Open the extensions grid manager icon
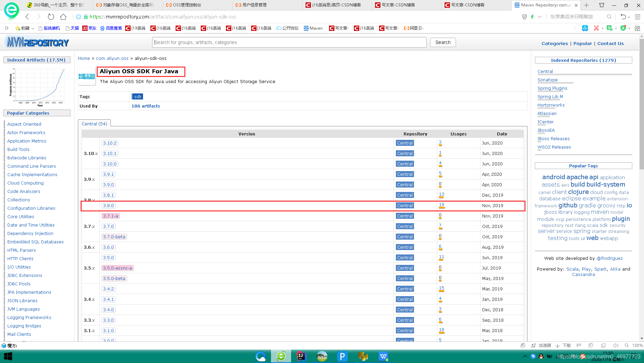644x363 pixels. click(x=637, y=28)
